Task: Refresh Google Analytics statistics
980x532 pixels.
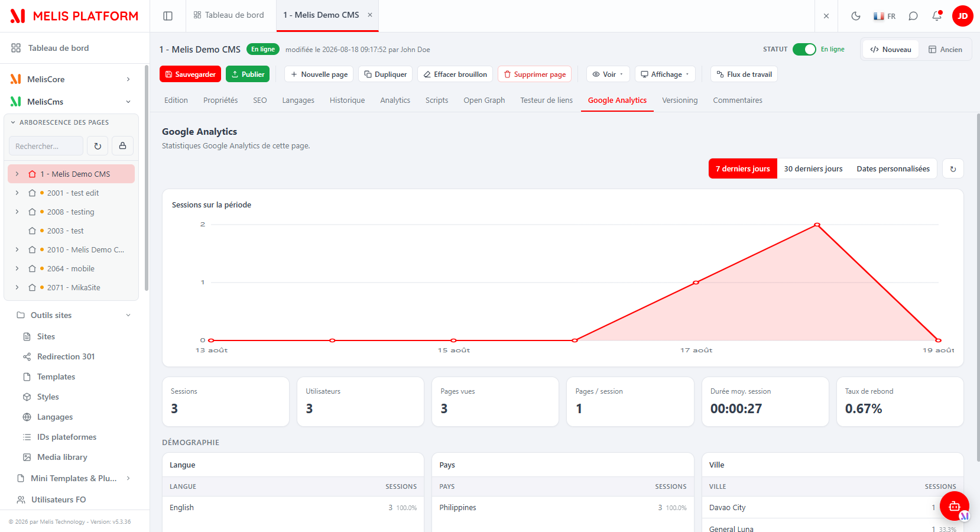Action: click(x=953, y=168)
